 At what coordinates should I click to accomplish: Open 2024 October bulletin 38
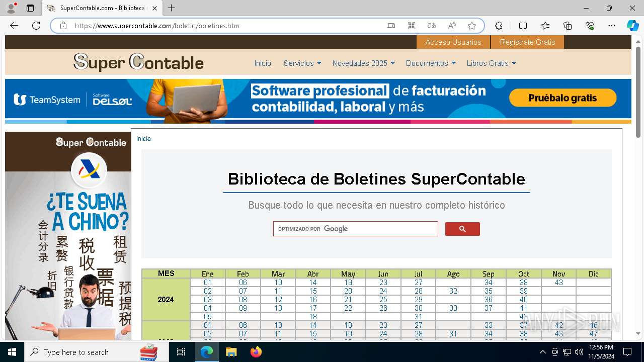click(524, 283)
